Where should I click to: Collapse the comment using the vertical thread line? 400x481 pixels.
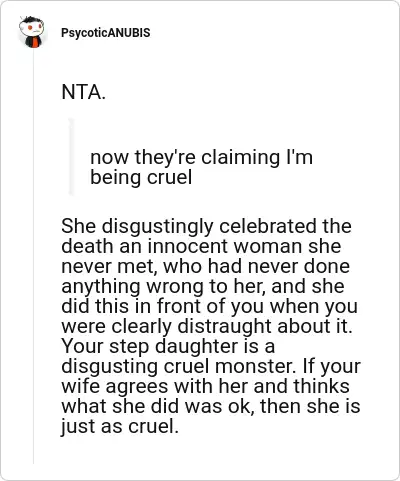[x=33, y=257]
